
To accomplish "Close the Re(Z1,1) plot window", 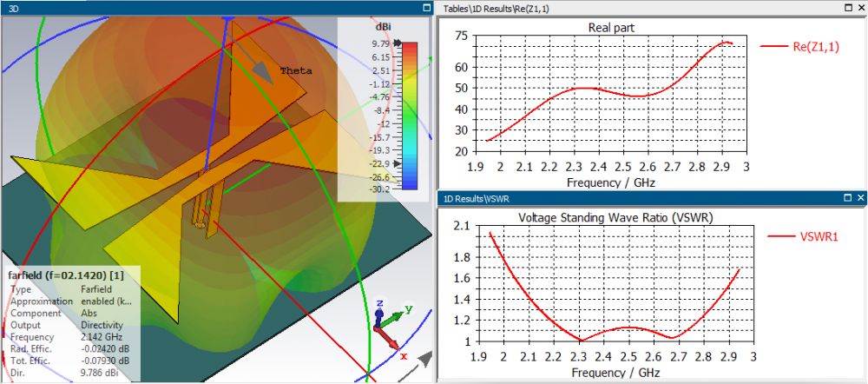I will coord(861,8).
